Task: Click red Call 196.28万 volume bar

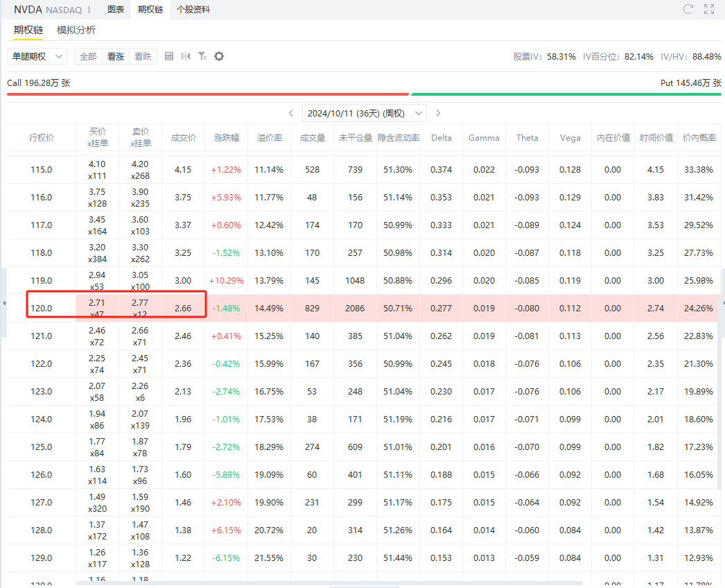Action: (208, 94)
